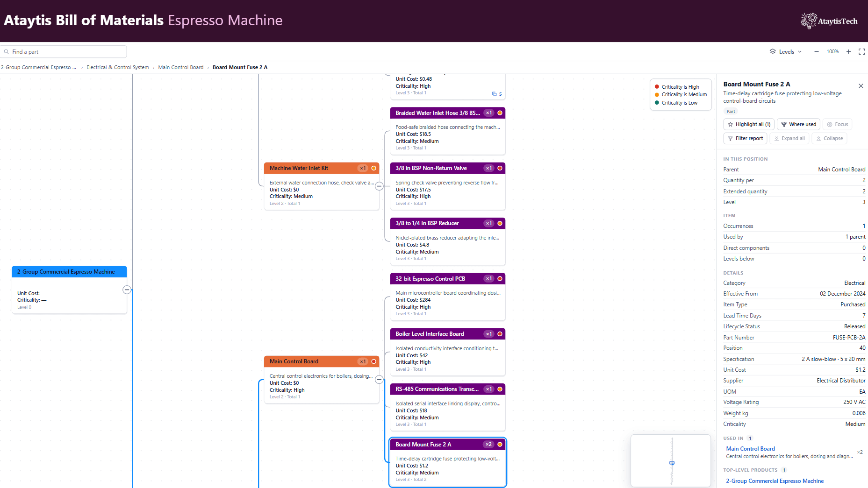Open the Filter report button
The image size is (868, 488).
coord(745,138)
